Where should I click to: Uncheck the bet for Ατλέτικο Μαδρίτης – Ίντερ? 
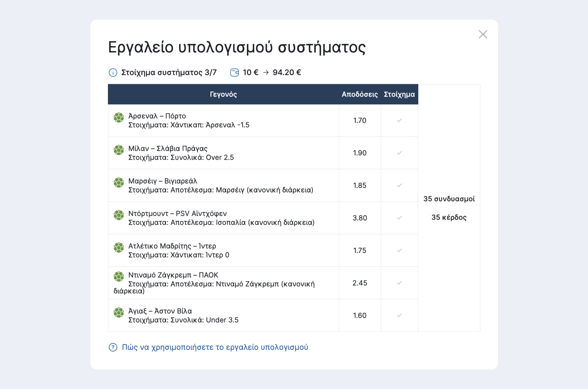point(399,250)
